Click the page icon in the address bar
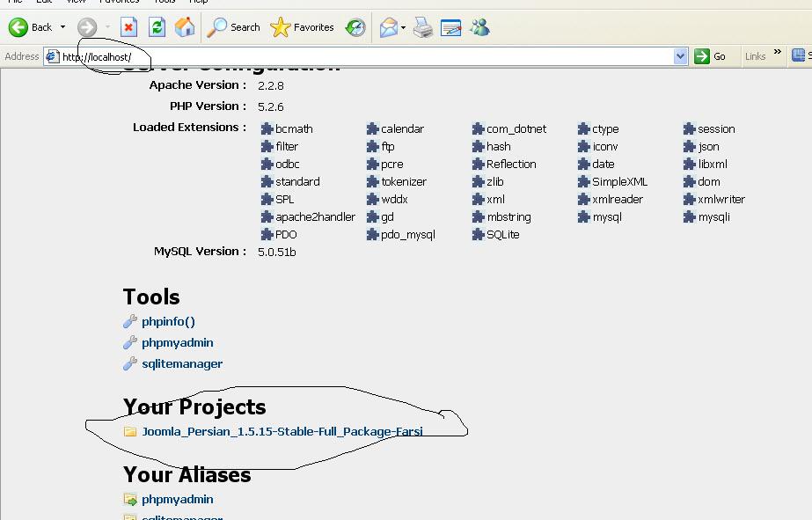Screen dimensions: 812x520 pyautogui.click(x=52, y=56)
